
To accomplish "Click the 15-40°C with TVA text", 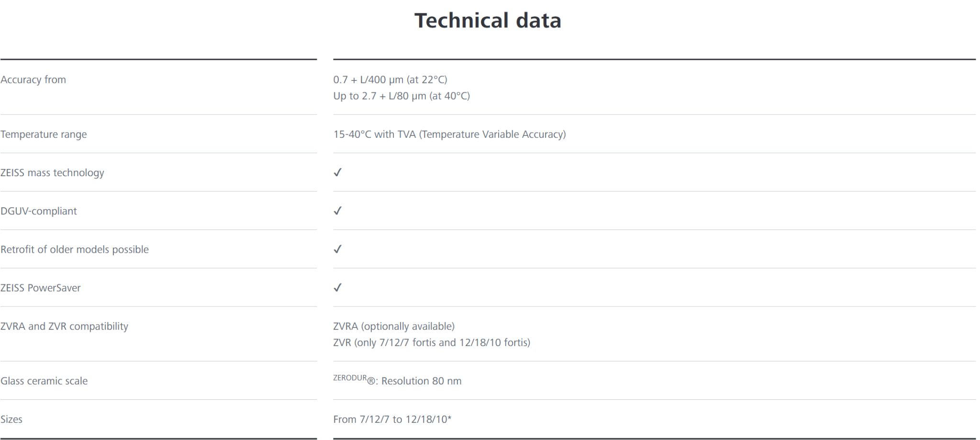I will pos(449,134).
